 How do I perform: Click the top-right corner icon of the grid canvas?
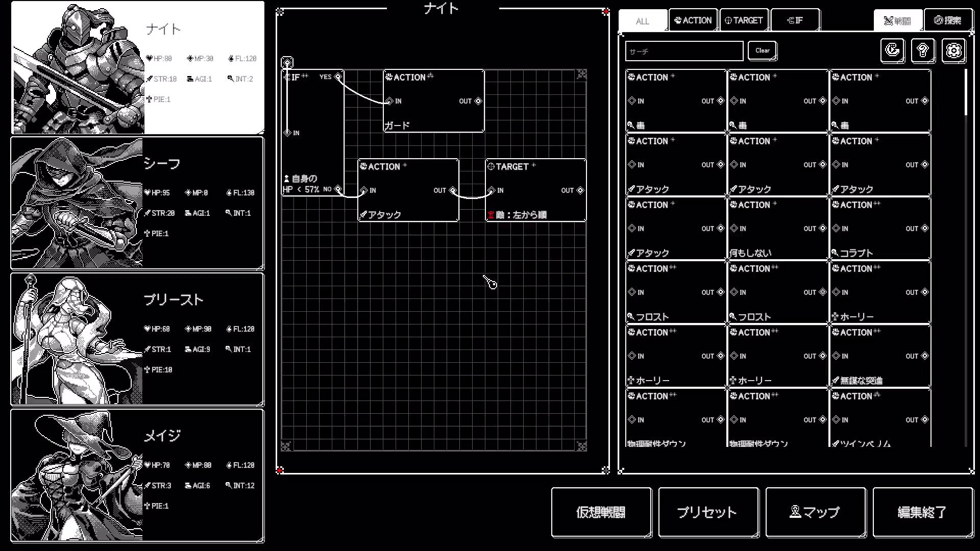[581, 75]
